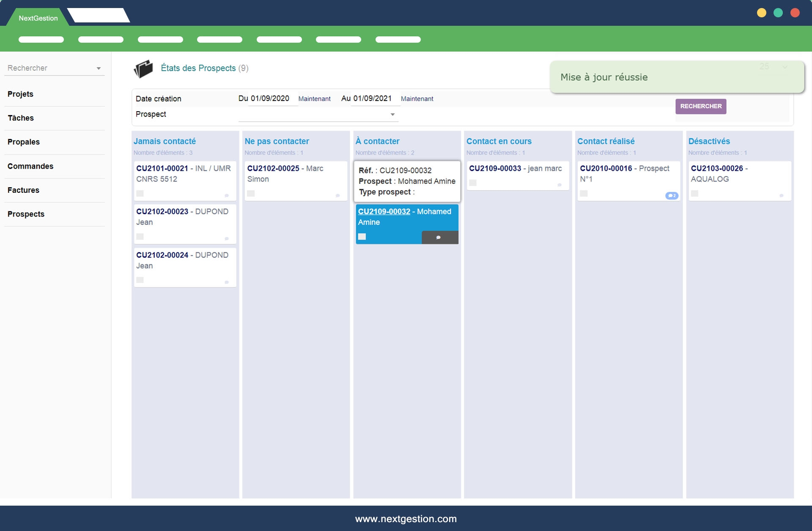The image size is (812, 531).
Task: Switch to the NextGestion tab
Action: pos(38,18)
